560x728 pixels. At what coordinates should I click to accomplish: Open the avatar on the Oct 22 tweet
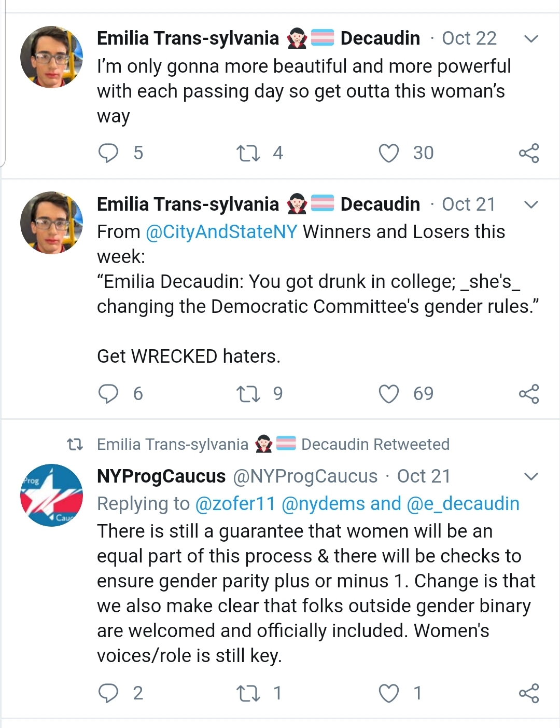point(51,57)
